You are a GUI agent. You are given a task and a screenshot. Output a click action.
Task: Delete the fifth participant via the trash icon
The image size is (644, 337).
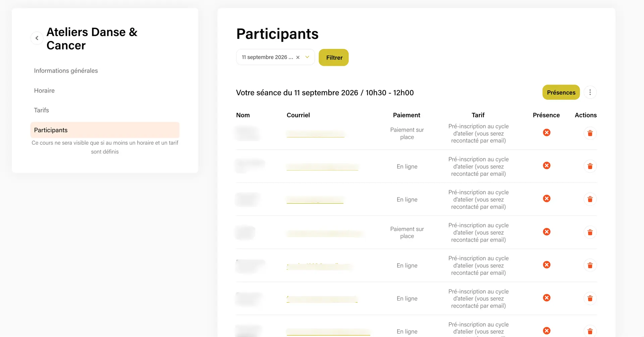590,266
